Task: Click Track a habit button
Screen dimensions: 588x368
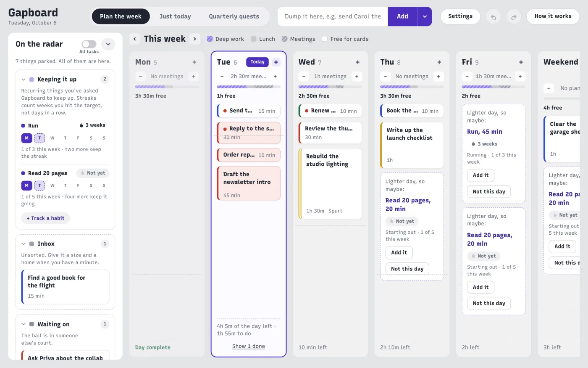Action: [x=45, y=218]
